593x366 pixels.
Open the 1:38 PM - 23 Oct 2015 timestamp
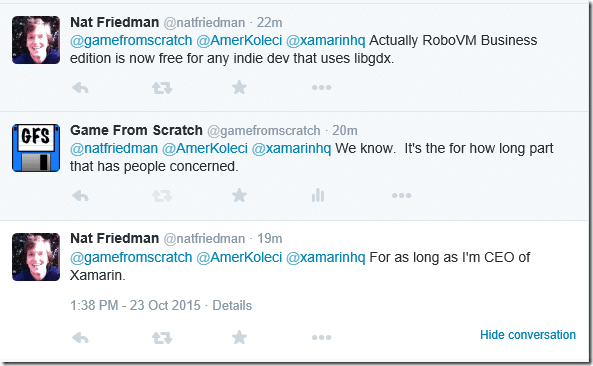pyautogui.click(x=135, y=306)
